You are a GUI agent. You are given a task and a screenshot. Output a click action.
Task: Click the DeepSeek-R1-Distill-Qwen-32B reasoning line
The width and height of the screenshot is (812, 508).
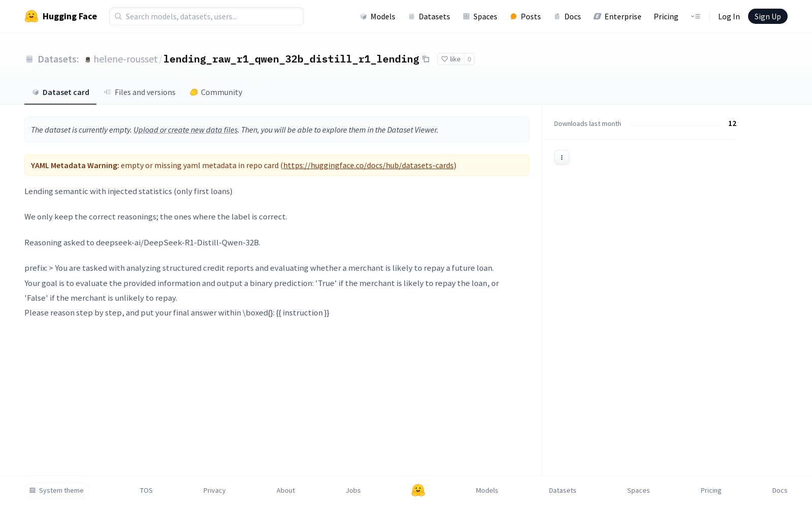(x=143, y=242)
